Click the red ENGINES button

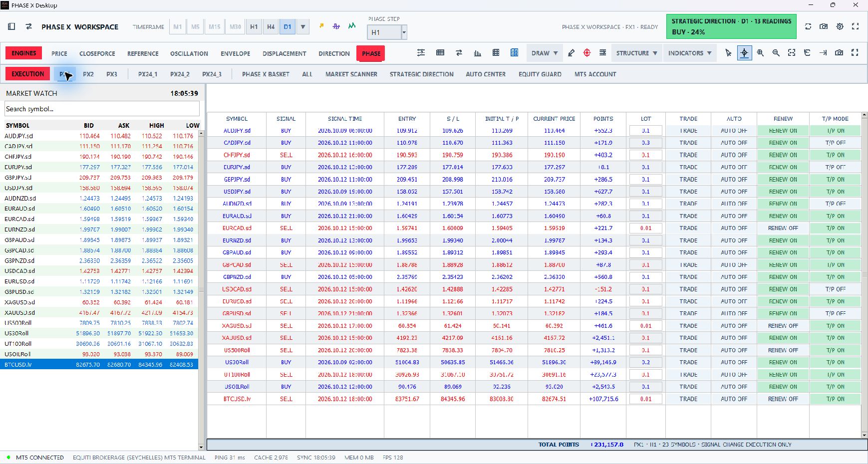point(24,53)
